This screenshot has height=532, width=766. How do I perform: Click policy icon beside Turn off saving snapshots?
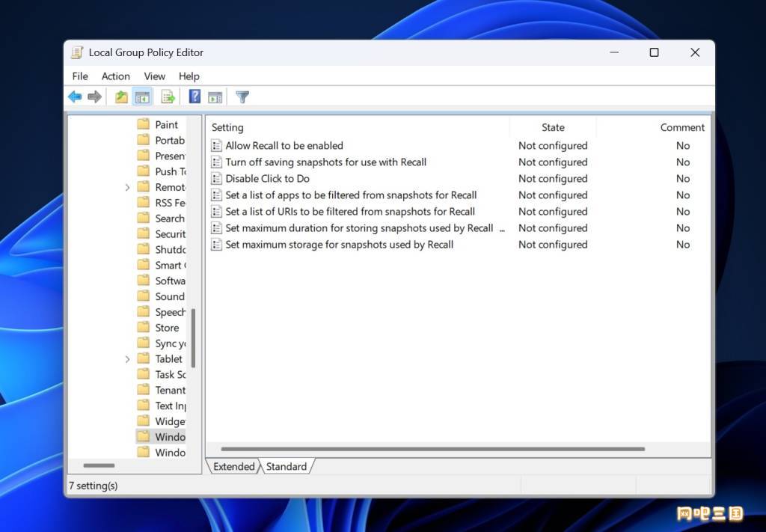(216, 162)
